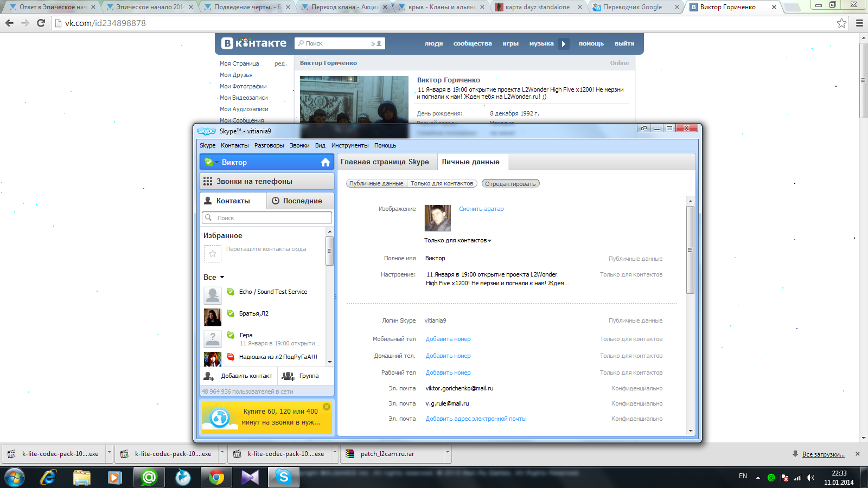Open the patch_l2cam.ru.rar downloaded file
Viewport: 868px width, 488px height.
392,454
